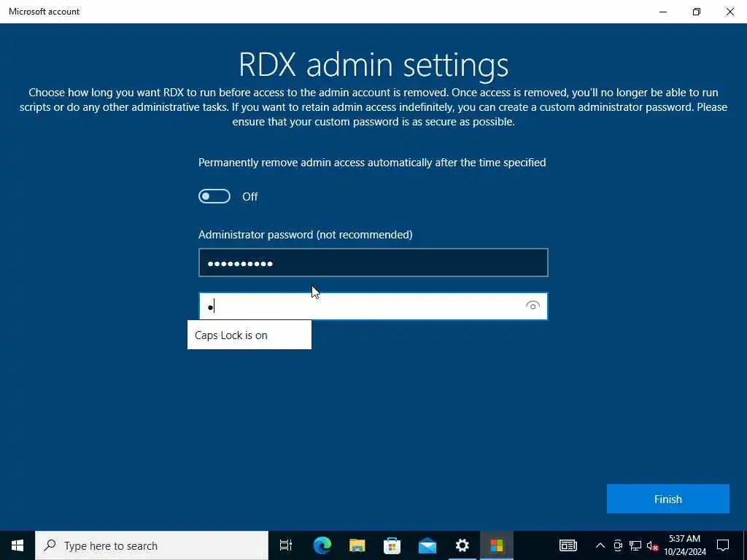Minimize the Microsoft account window
The image size is (747, 560).
pos(663,12)
